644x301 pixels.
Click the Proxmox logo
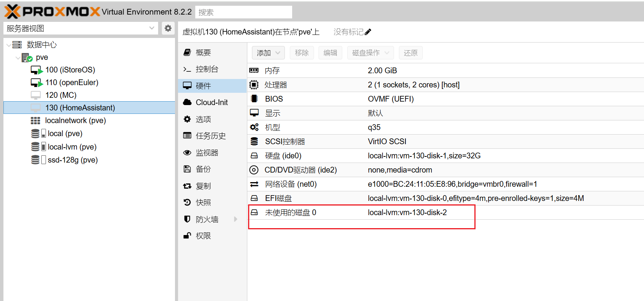click(52, 12)
